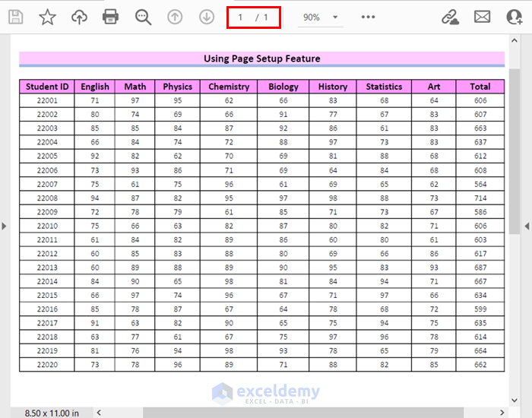Screen dimensions: 532x418
Task: Click the Math column header
Action: pyautogui.click(x=135, y=87)
